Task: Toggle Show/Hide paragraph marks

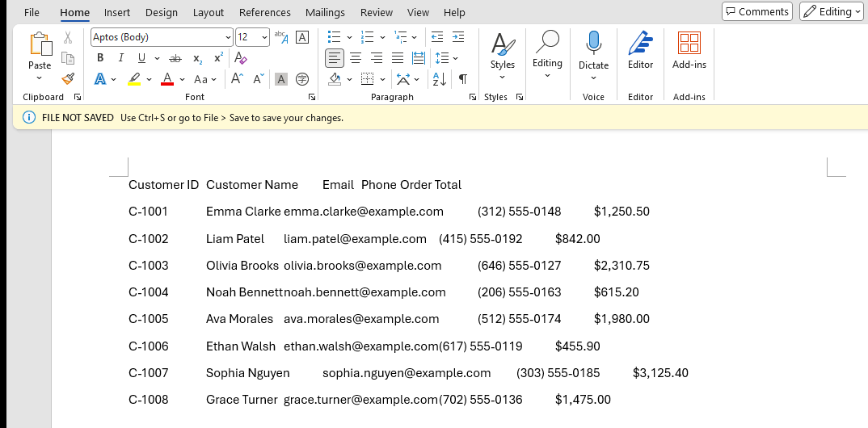Action: [463, 79]
